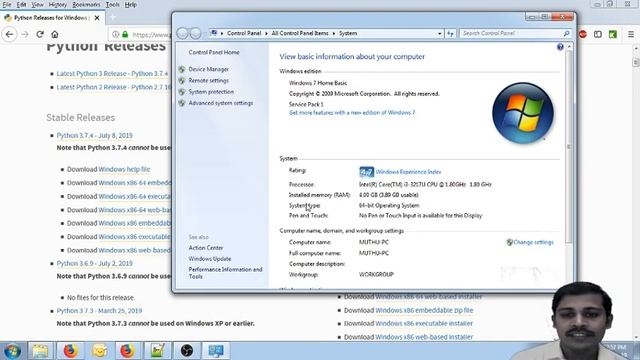This screenshot has height=360, width=640.
Task: Click the Control Panel breadcrumb segment
Action: [x=244, y=33]
